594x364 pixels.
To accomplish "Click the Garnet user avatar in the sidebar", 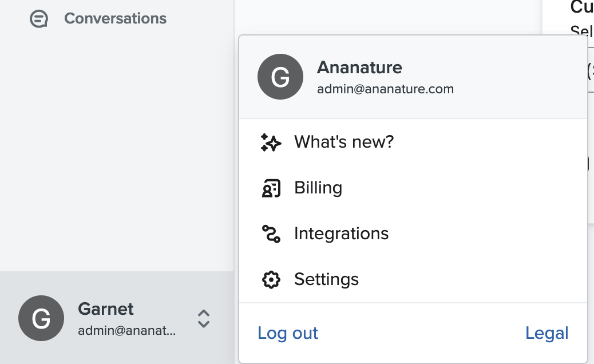I will click(x=41, y=318).
